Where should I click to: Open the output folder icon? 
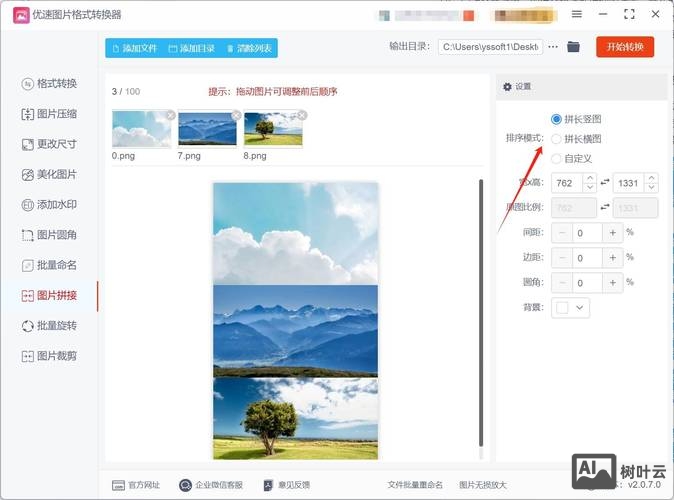pyautogui.click(x=573, y=46)
